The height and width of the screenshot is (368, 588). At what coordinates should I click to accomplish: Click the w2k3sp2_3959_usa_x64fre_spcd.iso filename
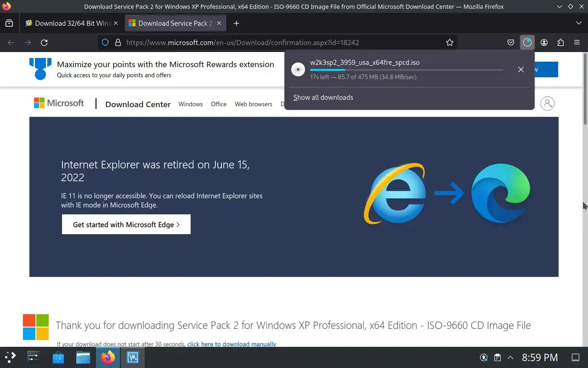click(365, 63)
